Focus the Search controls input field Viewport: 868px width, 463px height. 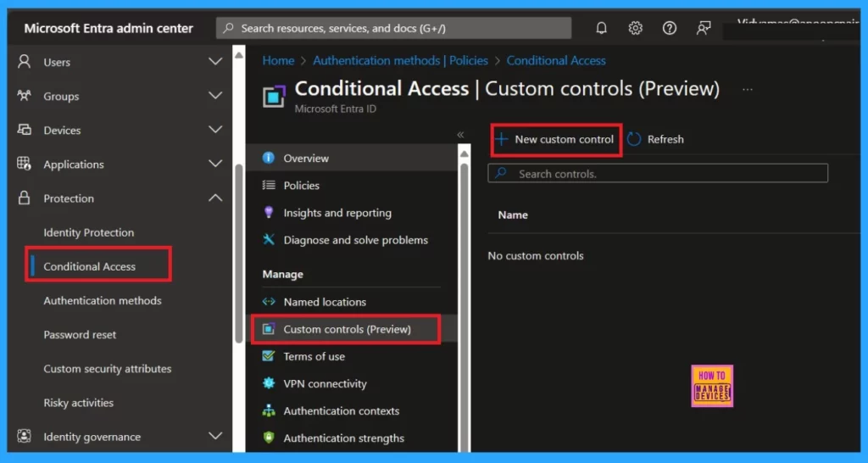(x=658, y=173)
